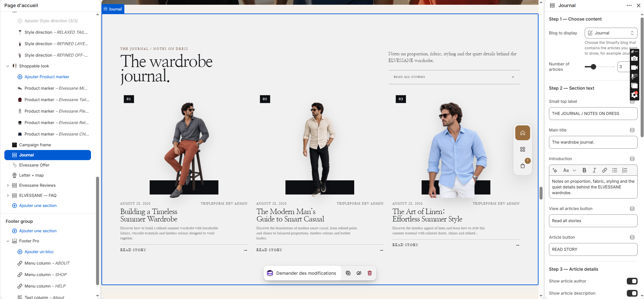
Task: Click the video record icon in floating toolbar
Action: [634, 67]
